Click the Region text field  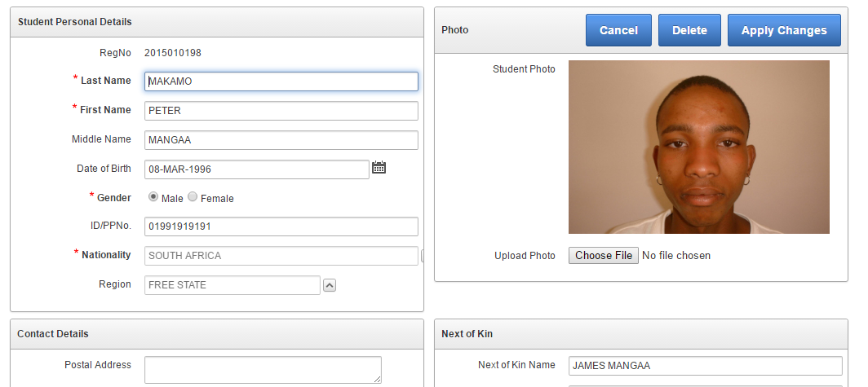point(232,285)
